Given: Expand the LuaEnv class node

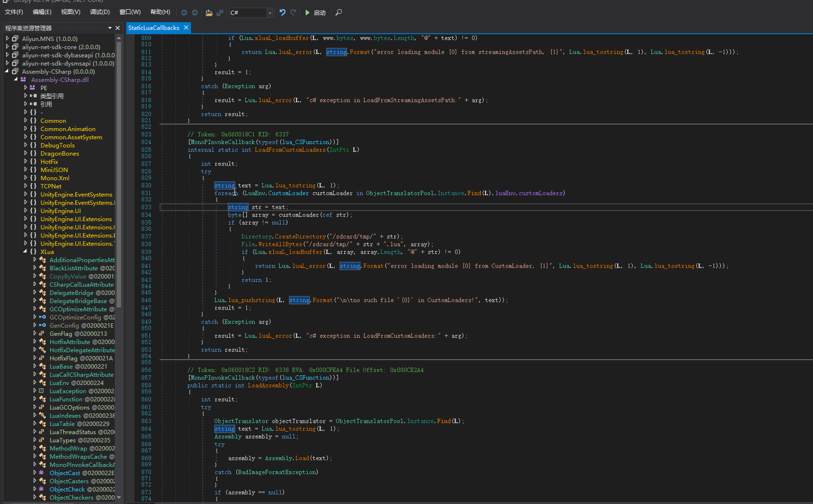Looking at the screenshot, I should coord(35,382).
